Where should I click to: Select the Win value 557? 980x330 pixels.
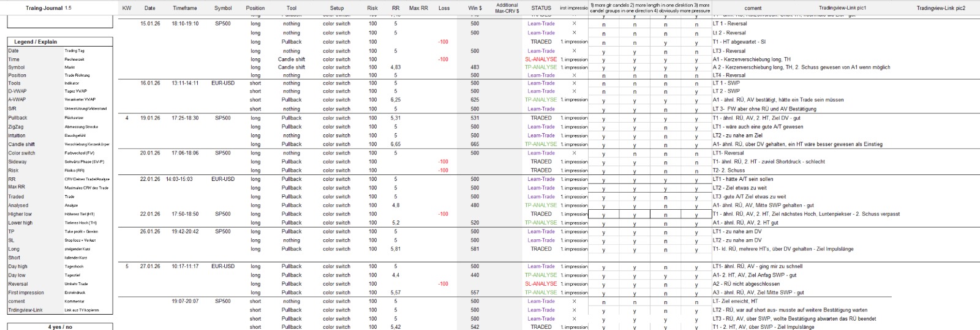pos(475,293)
